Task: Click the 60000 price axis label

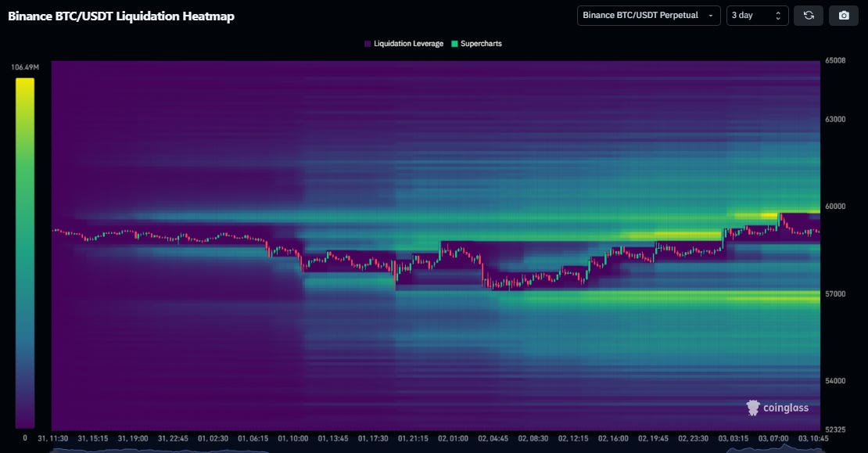Action: (835, 207)
